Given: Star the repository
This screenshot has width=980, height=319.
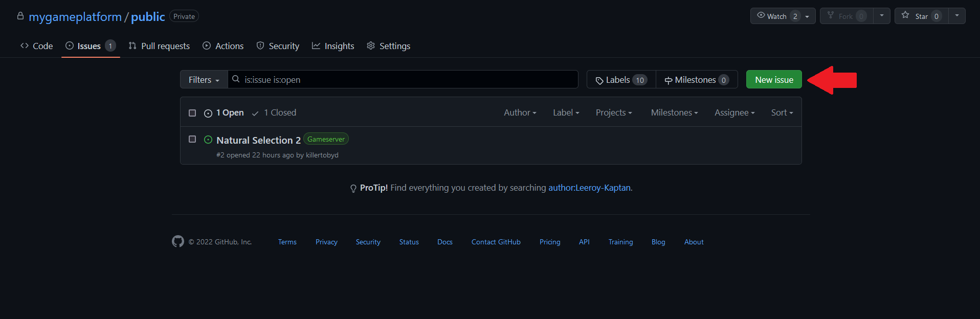Looking at the screenshot, I should [922, 16].
